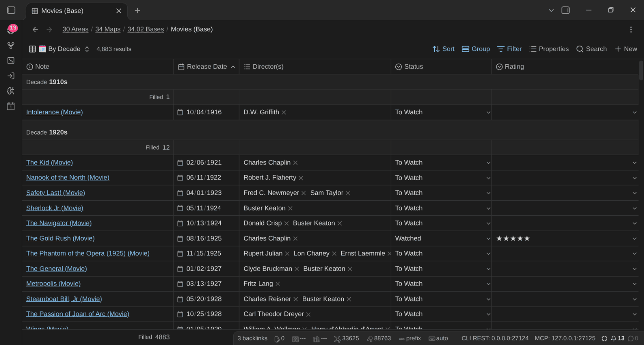The width and height of the screenshot is (644, 345).
Task: Close the Movies (Base) tab
Action: click(119, 11)
